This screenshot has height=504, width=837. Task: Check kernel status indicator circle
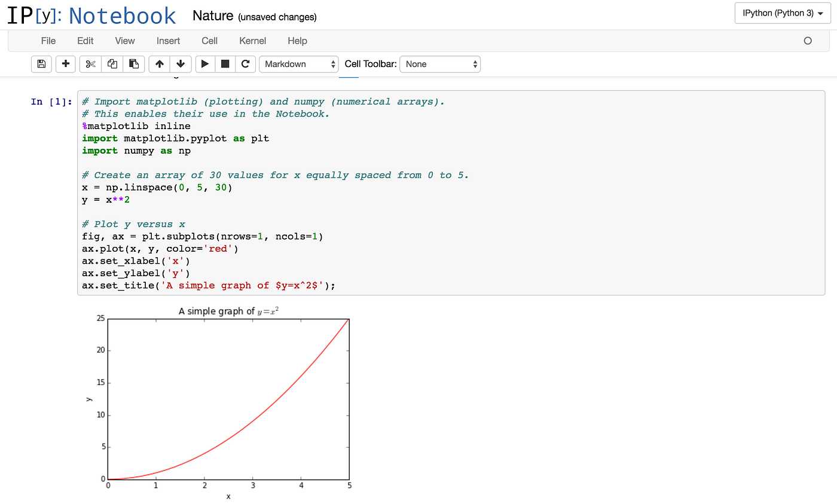pyautogui.click(x=808, y=41)
